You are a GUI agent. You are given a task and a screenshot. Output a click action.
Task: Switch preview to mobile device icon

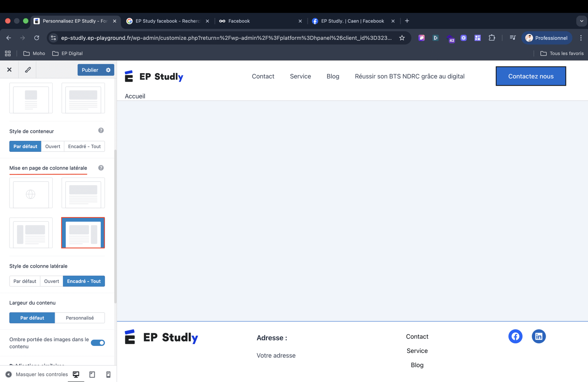click(108, 374)
